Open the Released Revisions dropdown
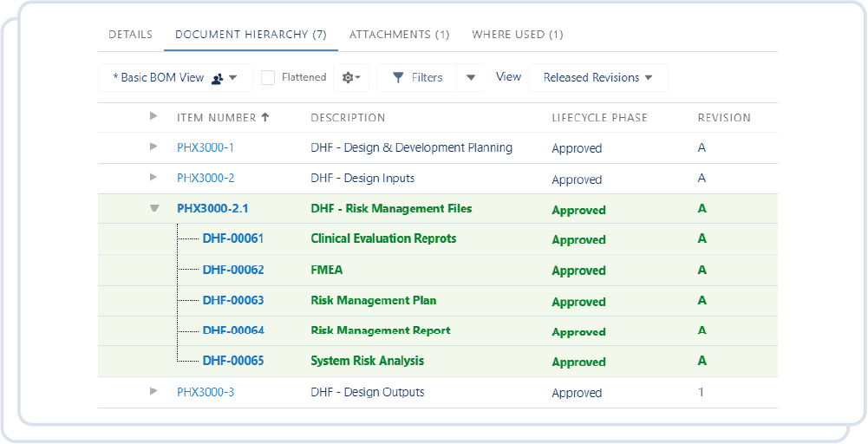This screenshot has width=868, height=444. (x=597, y=77)
